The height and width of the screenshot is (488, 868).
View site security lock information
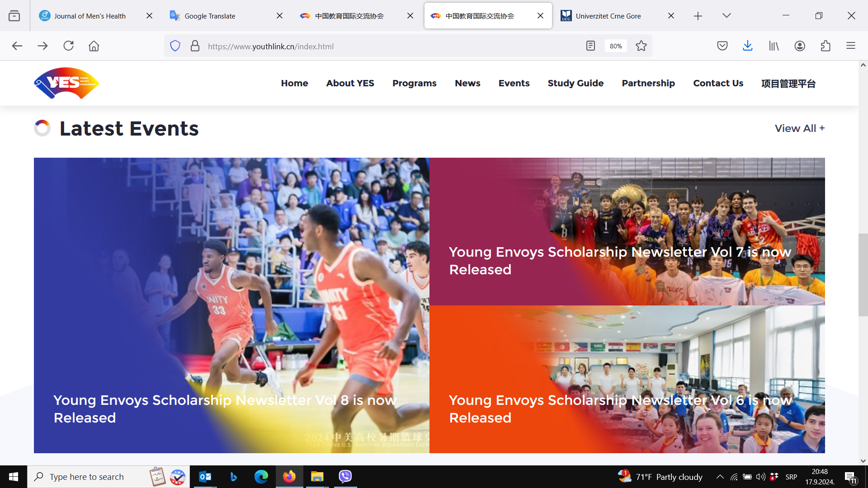click(x=195, y=46)
